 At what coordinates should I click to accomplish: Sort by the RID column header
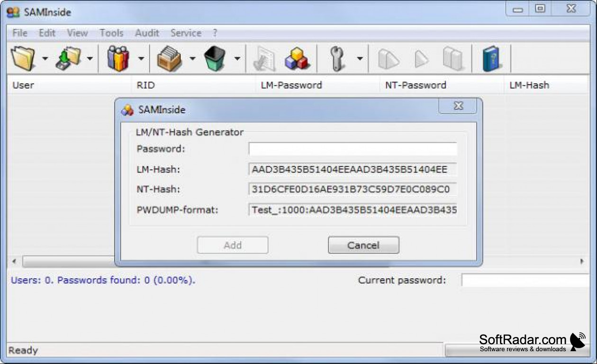pyautogui.click(x=193, y=85)
